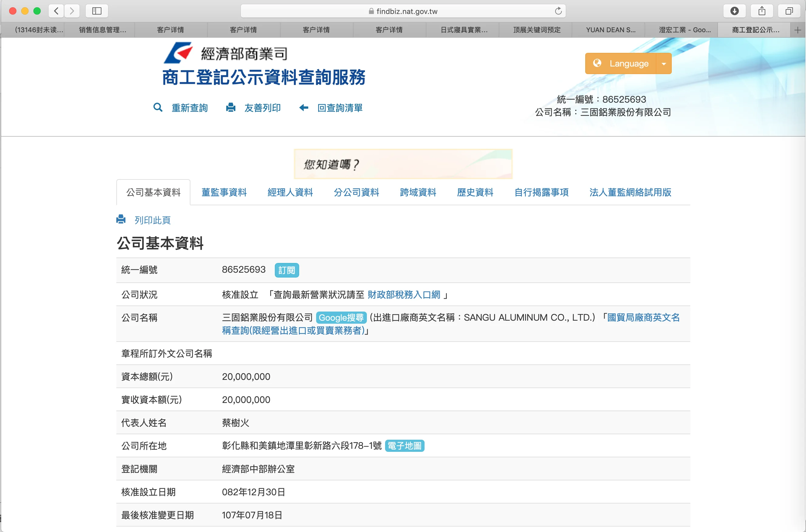The image size is (806, 532).
Task: Open 財政部稅務入口網 link
Action: click(404, 295)
